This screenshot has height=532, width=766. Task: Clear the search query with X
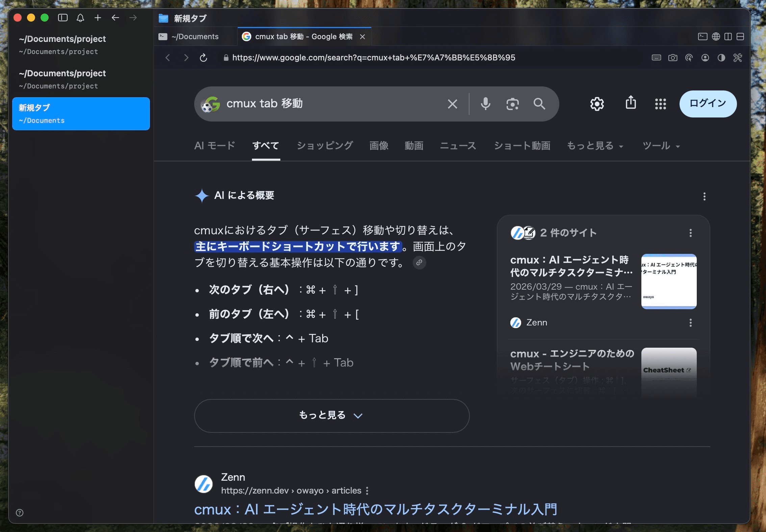453,104
